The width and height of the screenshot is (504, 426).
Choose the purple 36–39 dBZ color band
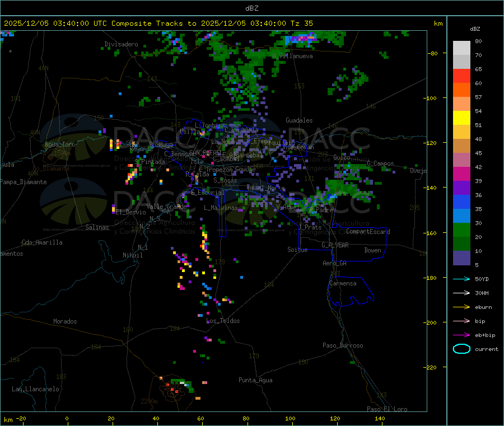[461, 188]
